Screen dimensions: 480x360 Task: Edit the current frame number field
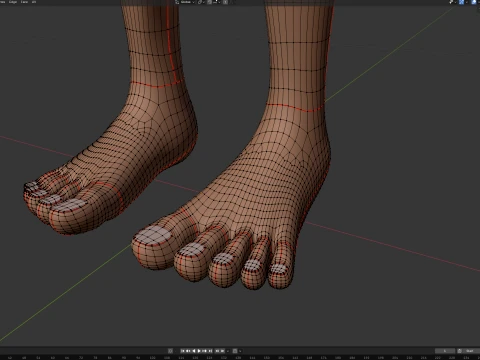point(445,351)
